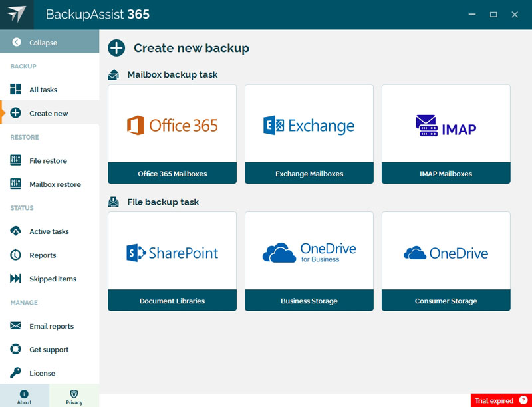The width and height of the screenshot is (532, 407).
Task: Select Exchange Mailboxes backup task
Action: (x=309, y=133)
